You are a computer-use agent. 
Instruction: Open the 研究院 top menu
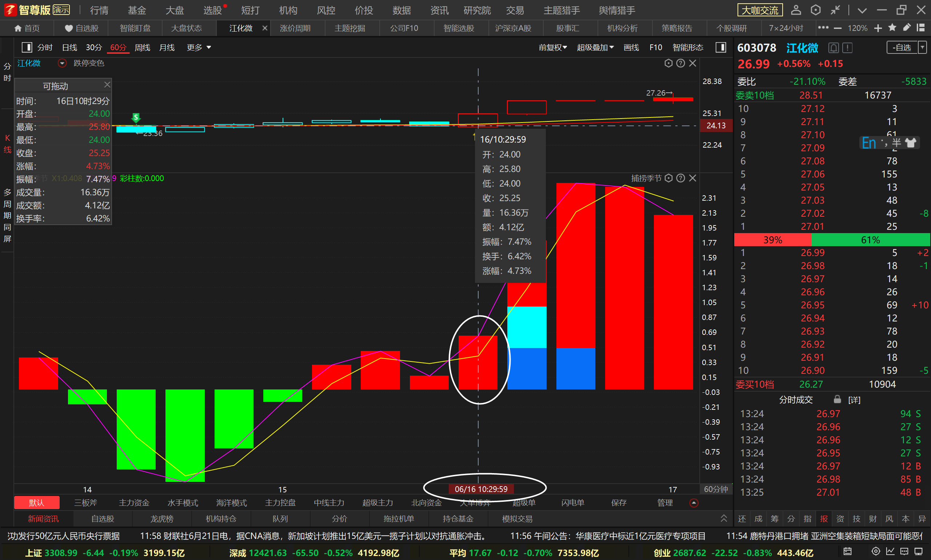pos(477,10)
